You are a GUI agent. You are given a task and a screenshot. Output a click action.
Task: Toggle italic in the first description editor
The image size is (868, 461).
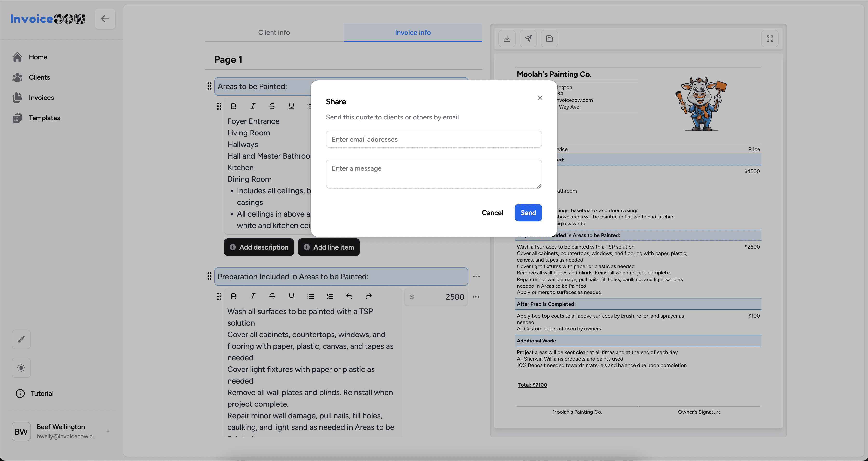coord(253,106)
